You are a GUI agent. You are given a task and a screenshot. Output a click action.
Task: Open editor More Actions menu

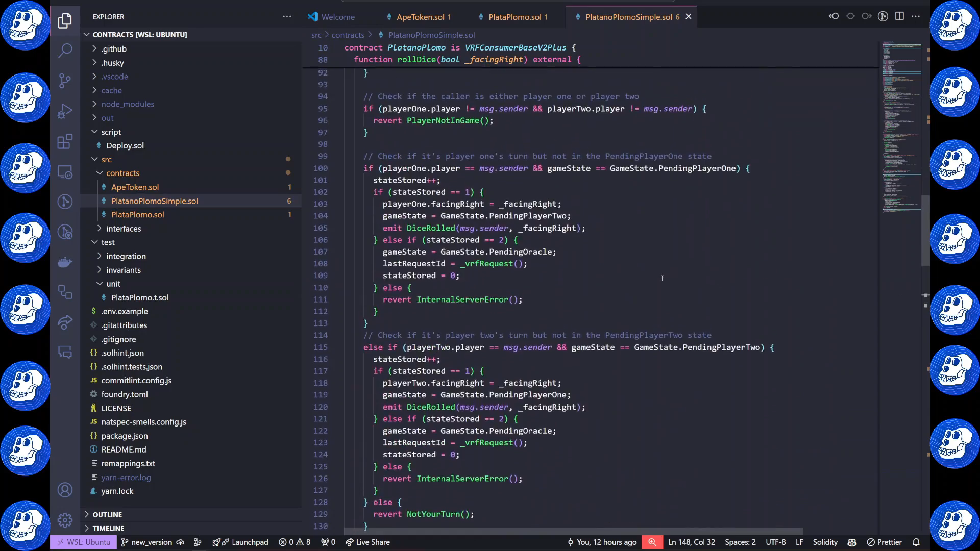(916, 16)
